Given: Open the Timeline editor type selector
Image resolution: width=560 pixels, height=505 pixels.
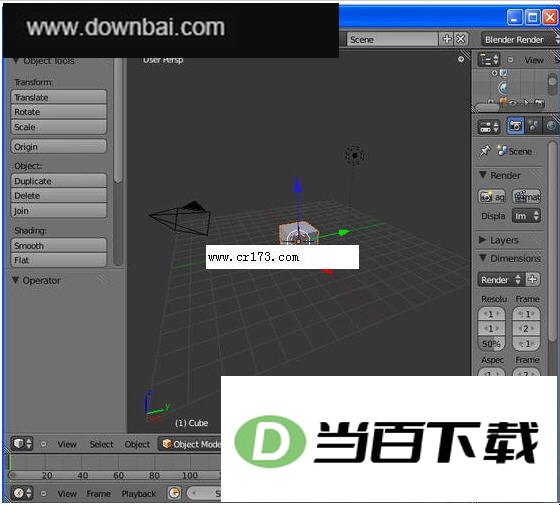Looking at the screenshot, I should click(22, 493).
